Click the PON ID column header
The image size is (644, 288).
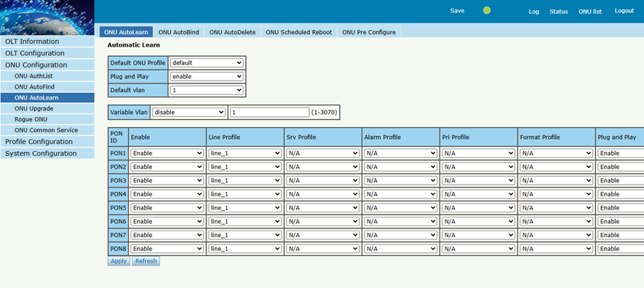point(119,137)
